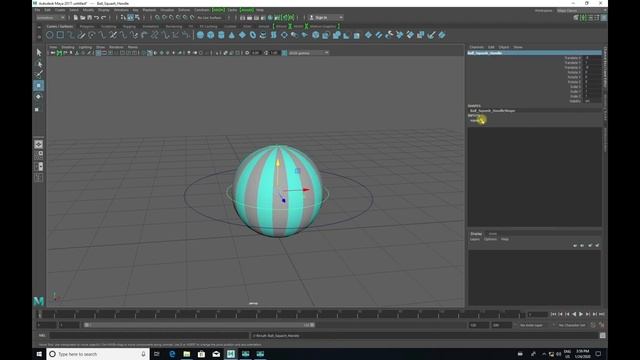Play animation backward
The image size is (640, 360).
(574, 314)
